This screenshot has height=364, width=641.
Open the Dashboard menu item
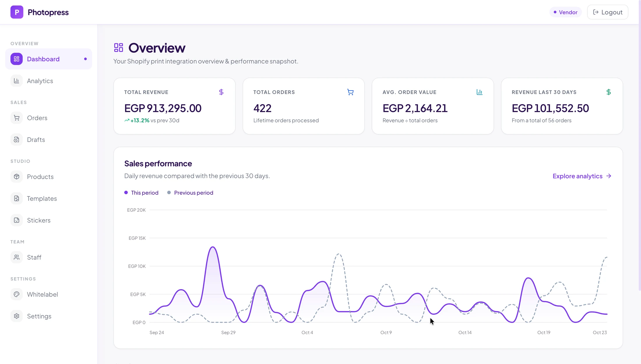point(49,59)
